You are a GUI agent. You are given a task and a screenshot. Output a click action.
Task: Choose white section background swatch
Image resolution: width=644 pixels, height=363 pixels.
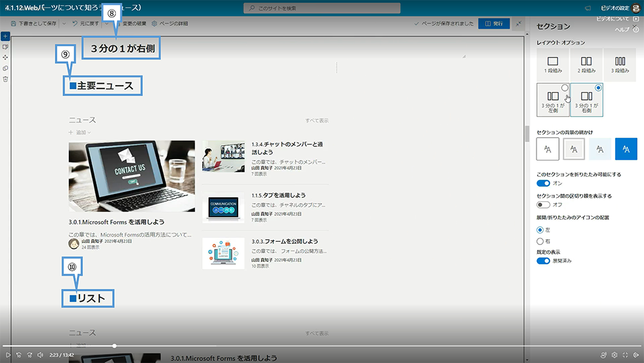(x=547, y=149)
